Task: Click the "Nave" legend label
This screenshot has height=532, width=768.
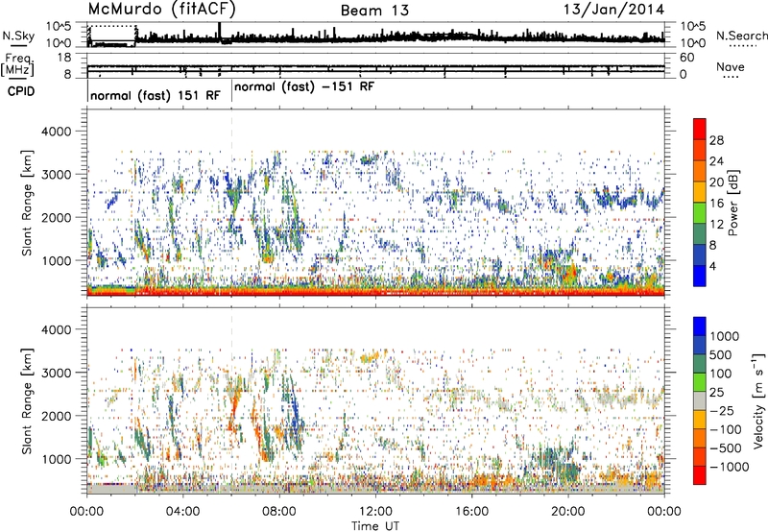Action: [x=731, y=66]
